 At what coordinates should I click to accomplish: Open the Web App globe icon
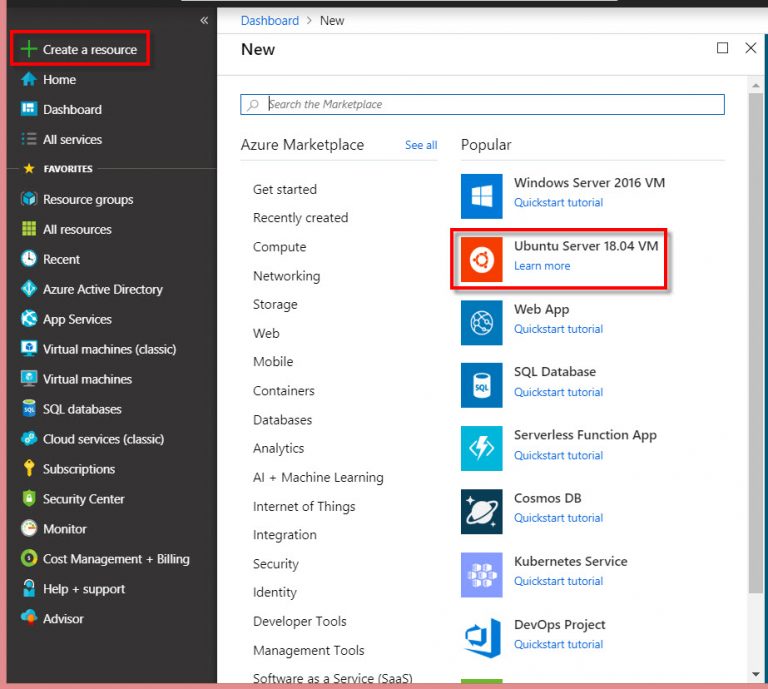point(481,322)
